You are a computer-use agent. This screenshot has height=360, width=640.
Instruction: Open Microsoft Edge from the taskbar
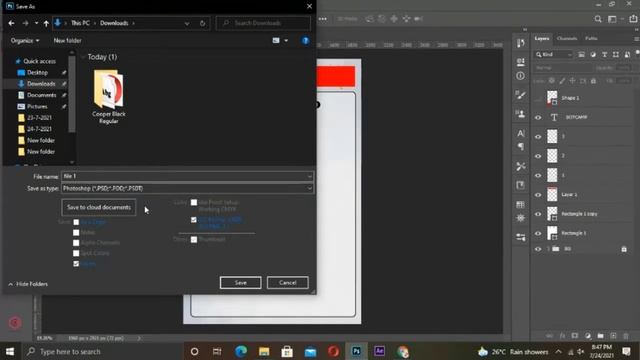click(241, 351)
